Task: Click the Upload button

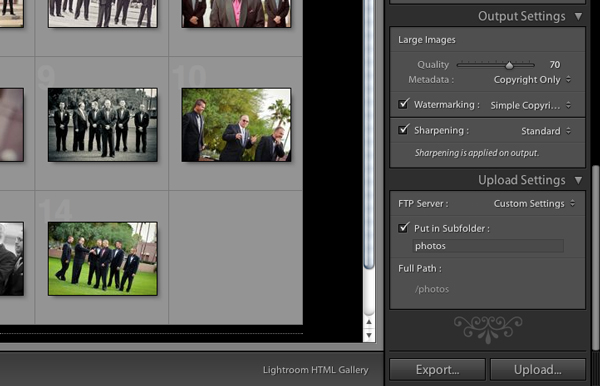Action: (538, 370)
